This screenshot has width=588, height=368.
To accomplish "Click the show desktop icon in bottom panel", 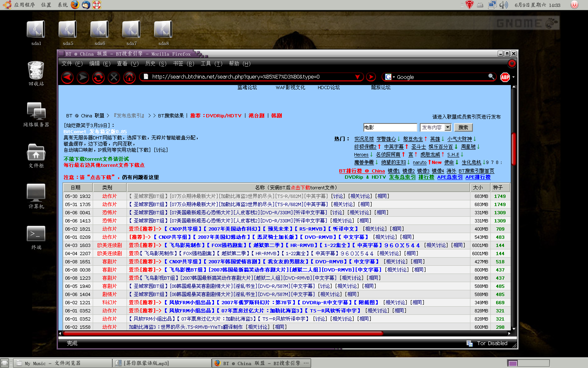I will click(x=4, y=363).
